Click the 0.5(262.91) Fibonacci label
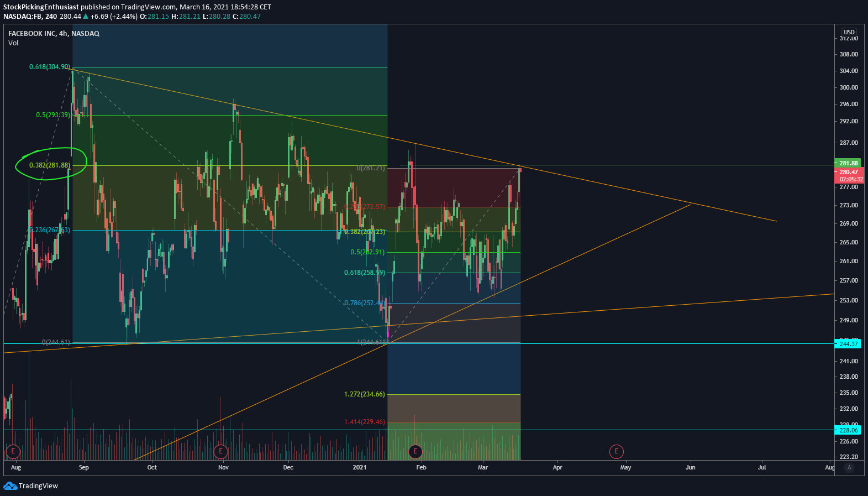The width and height of the screenshot is (868, 496). coord(367,252)
